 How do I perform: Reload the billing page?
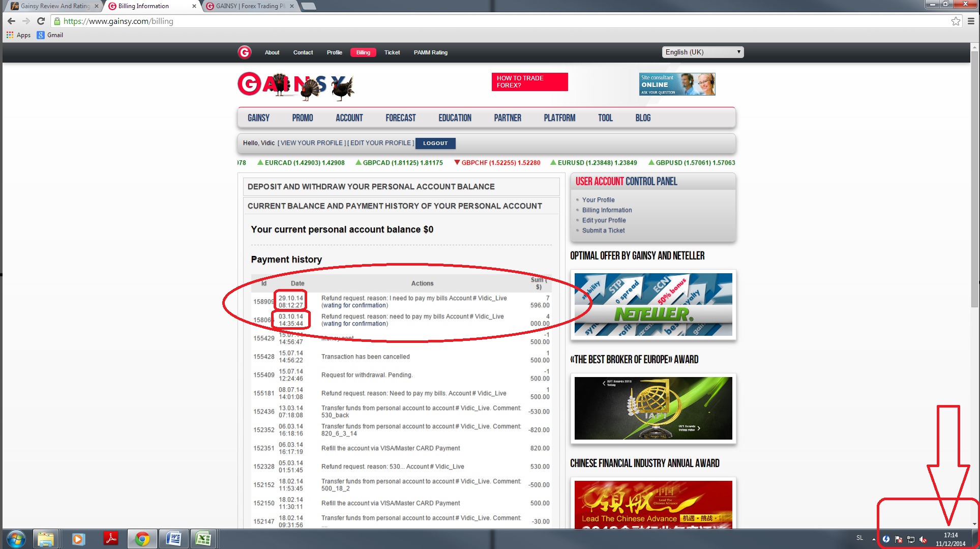point(41,21)
